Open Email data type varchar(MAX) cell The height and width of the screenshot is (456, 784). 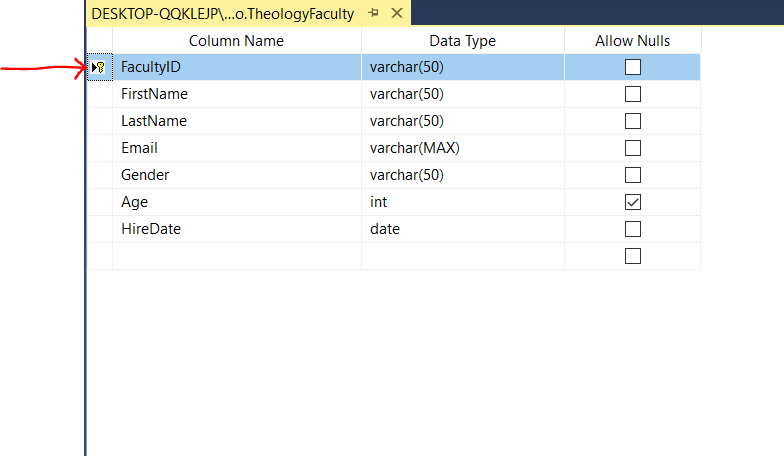point(462,148)
